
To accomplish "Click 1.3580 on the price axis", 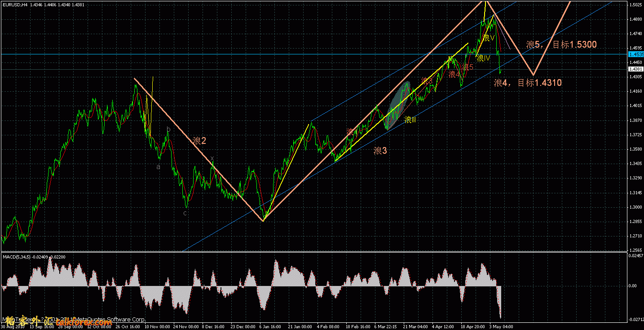I will 635,149.
